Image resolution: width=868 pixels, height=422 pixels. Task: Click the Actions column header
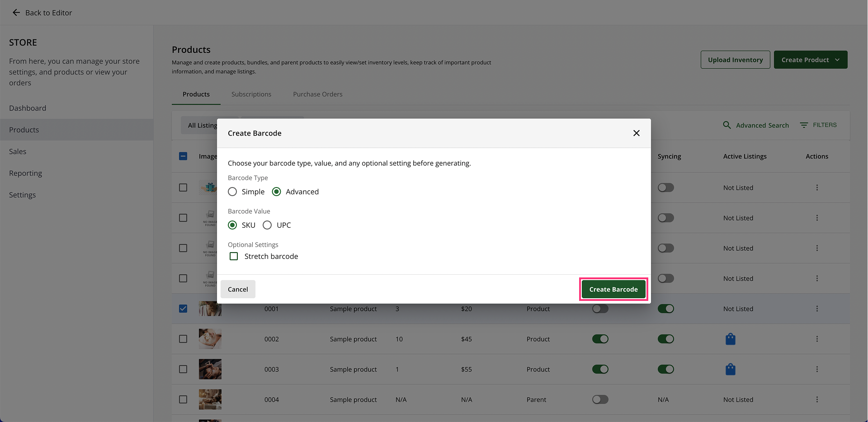[x=817, y=156]
